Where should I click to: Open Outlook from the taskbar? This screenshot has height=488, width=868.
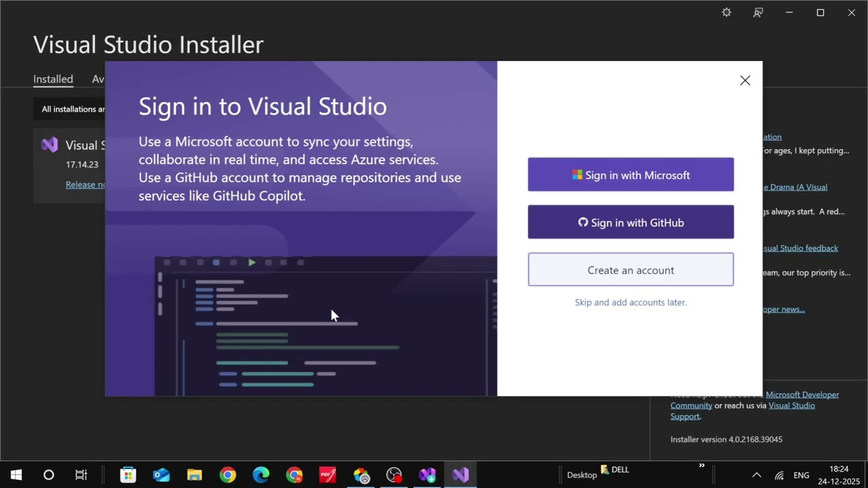[x=161, y=475]
